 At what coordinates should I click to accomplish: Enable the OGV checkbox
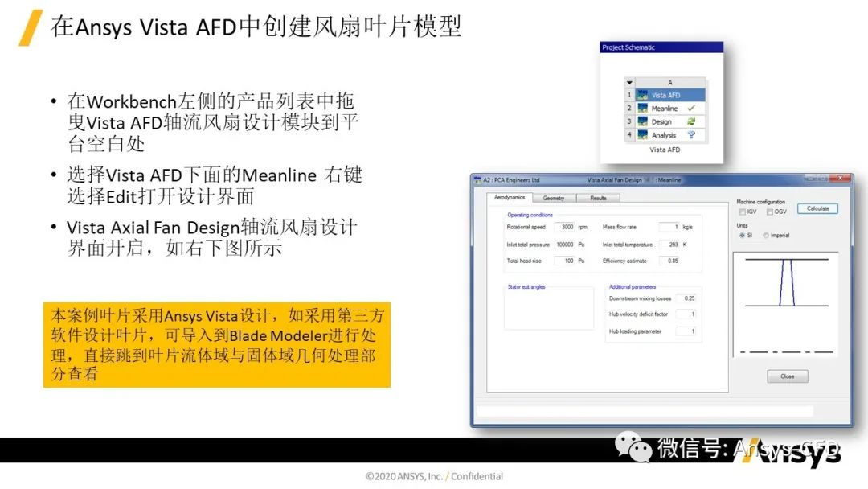coord(769,212)
